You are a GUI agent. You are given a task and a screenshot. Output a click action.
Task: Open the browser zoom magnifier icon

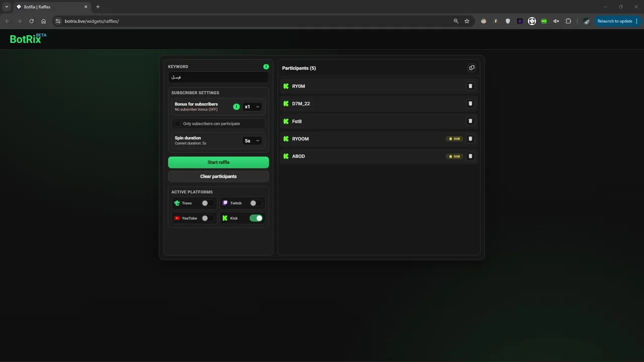pyautogui.click(x=456, y=21)
